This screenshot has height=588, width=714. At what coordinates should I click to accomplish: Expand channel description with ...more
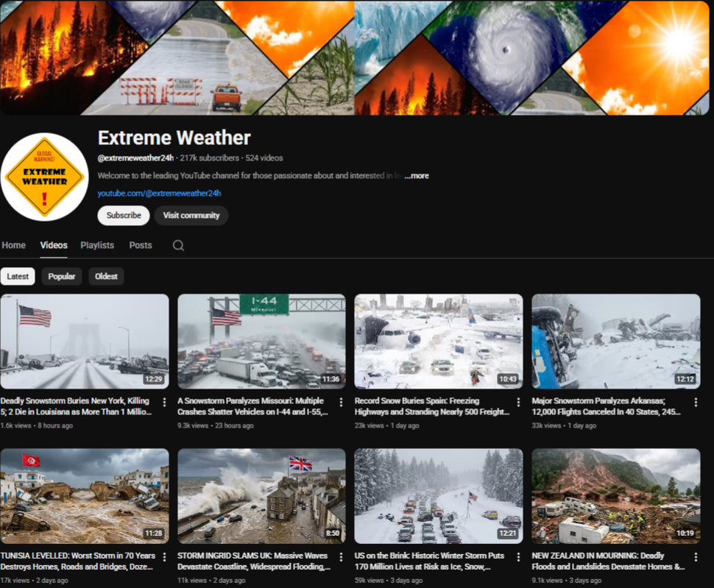point(417,176)
